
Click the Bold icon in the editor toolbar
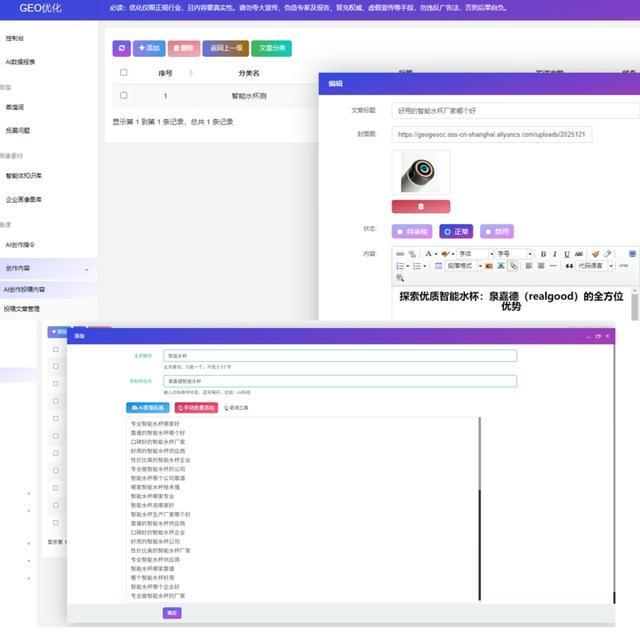pos(543,254)
